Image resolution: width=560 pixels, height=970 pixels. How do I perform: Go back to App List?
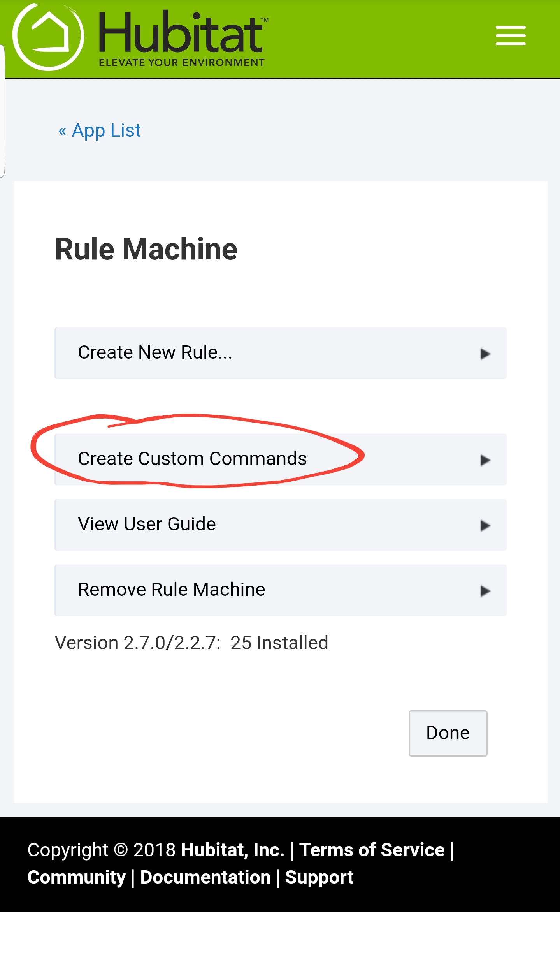[100, 130]
